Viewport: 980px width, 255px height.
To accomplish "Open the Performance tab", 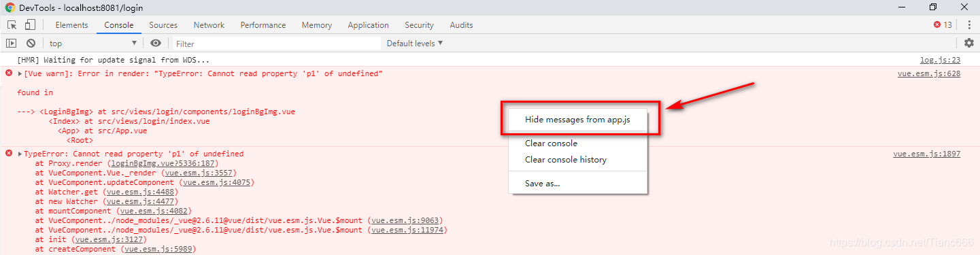I will point(263,25).
